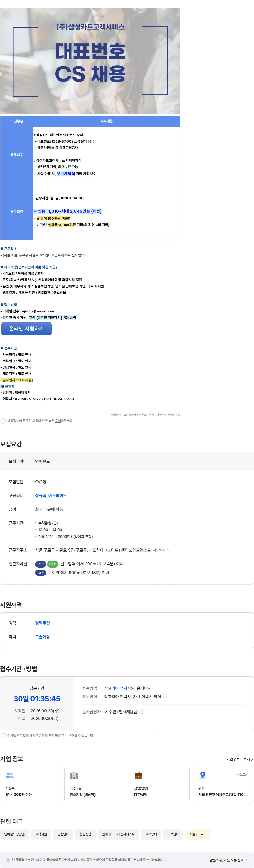254x868 pixels.
Task: Click the 문의 link under the posting
Action: tap(57, 421)
